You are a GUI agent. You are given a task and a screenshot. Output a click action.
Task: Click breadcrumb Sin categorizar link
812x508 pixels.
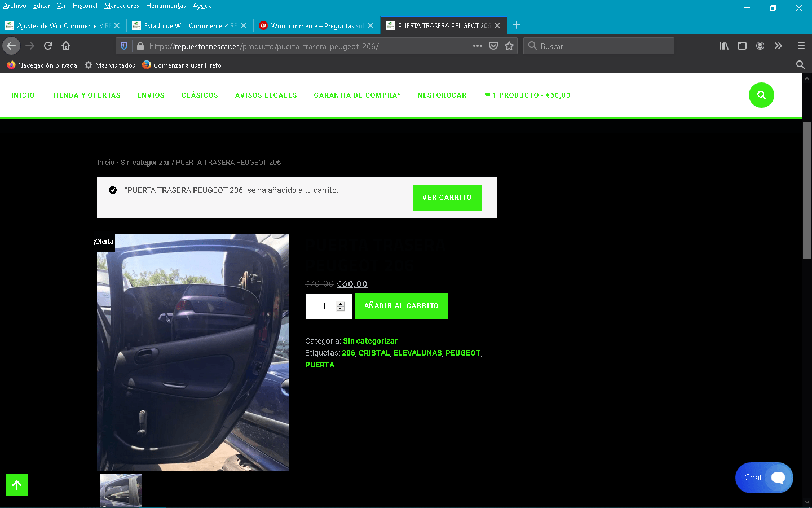coord(145,163)
